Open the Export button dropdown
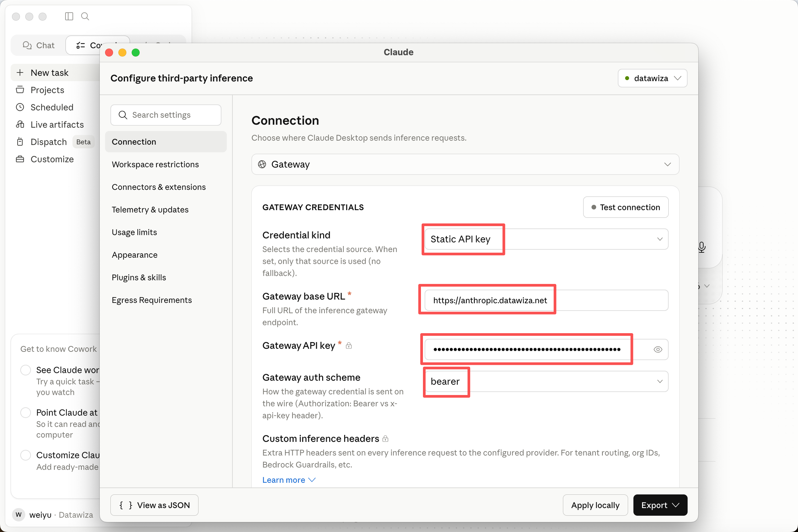 click(660, 505)
